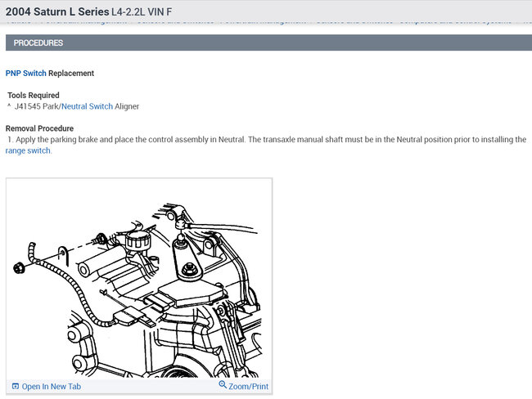Follow the Neutral Switch hyperlink
This screenshot has width=532, height=399.
[88, 106]
